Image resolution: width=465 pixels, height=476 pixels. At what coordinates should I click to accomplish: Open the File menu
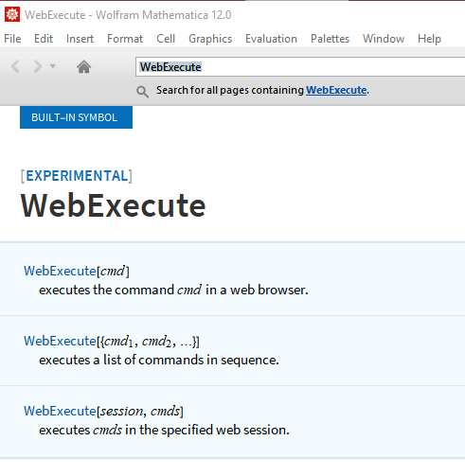[12, 39]
